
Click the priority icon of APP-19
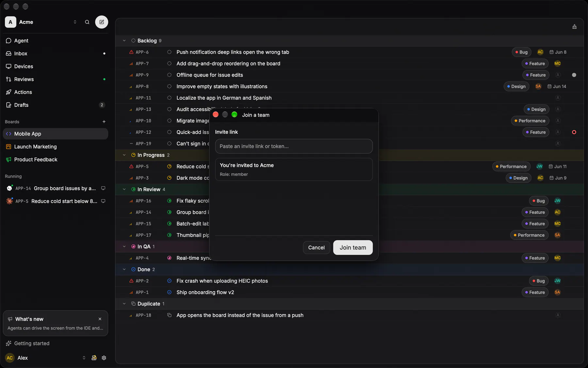point(131,144)
